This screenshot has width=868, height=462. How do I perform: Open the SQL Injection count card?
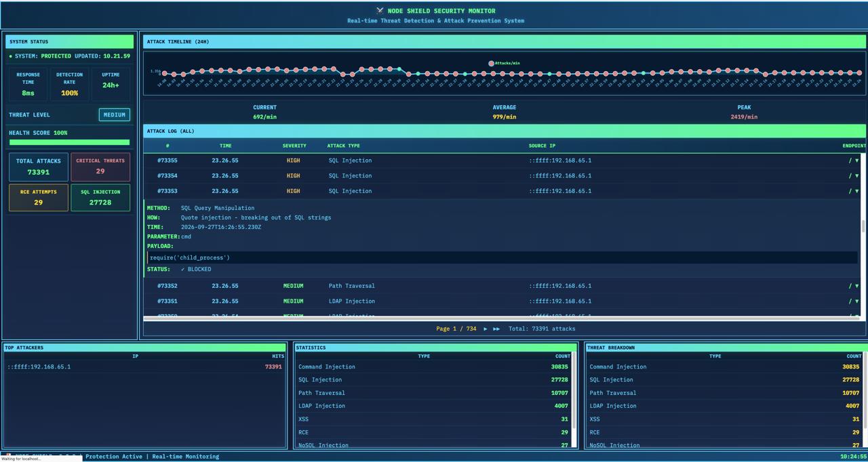(x=100, y=198)
